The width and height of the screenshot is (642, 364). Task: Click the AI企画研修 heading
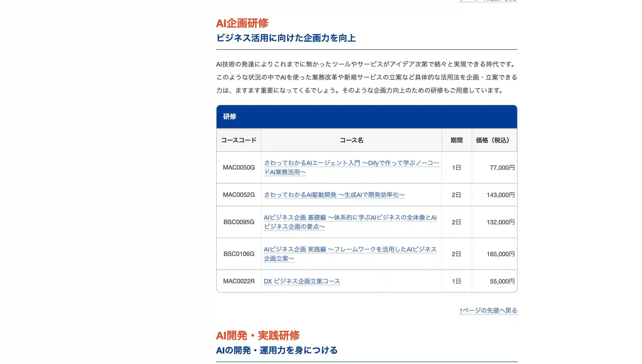coord(242,23)
